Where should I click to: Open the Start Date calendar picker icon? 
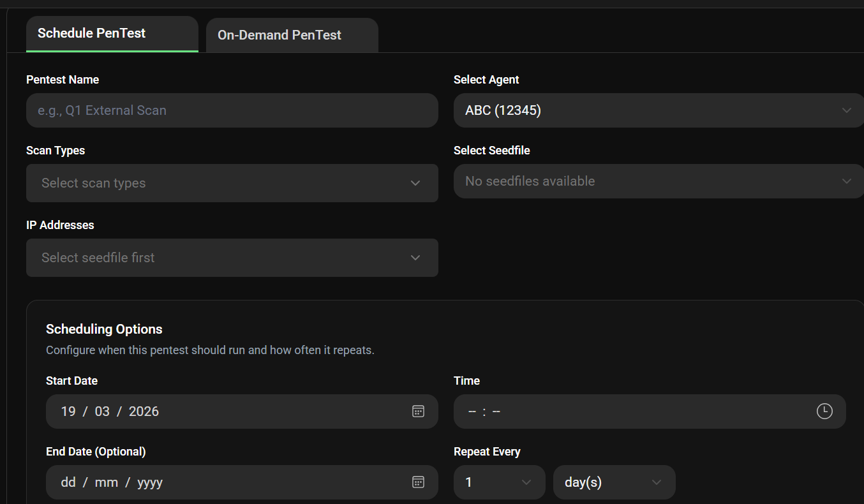[418, 411]
